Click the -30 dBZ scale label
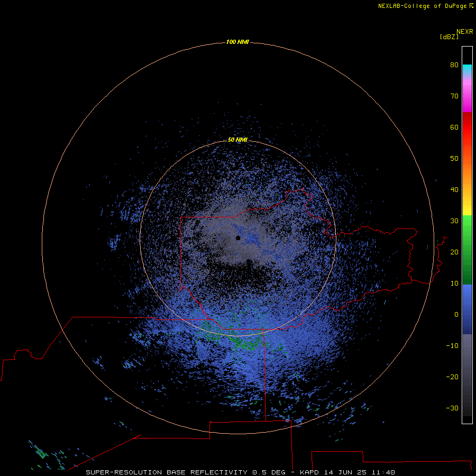The image size is (476, 476). pyautogui.click(x=452, y=408)
